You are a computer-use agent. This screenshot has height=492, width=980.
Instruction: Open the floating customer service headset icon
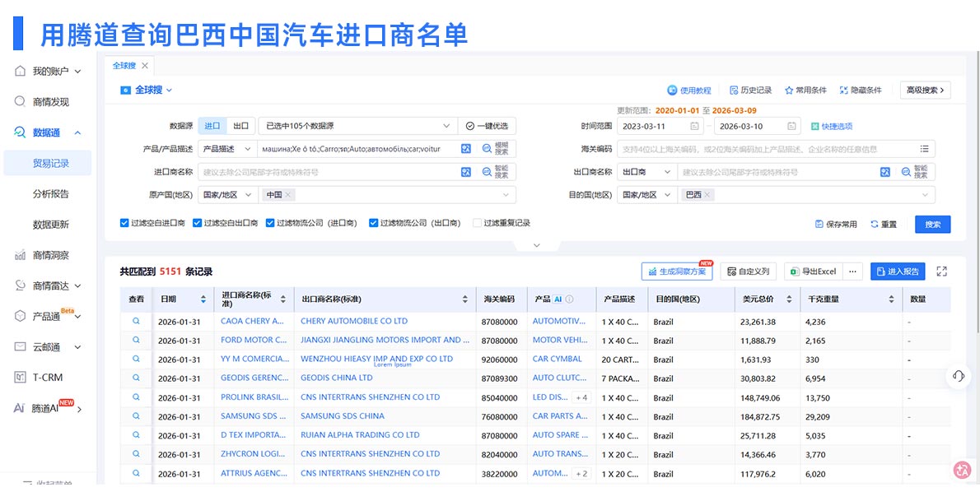[958, 376]
